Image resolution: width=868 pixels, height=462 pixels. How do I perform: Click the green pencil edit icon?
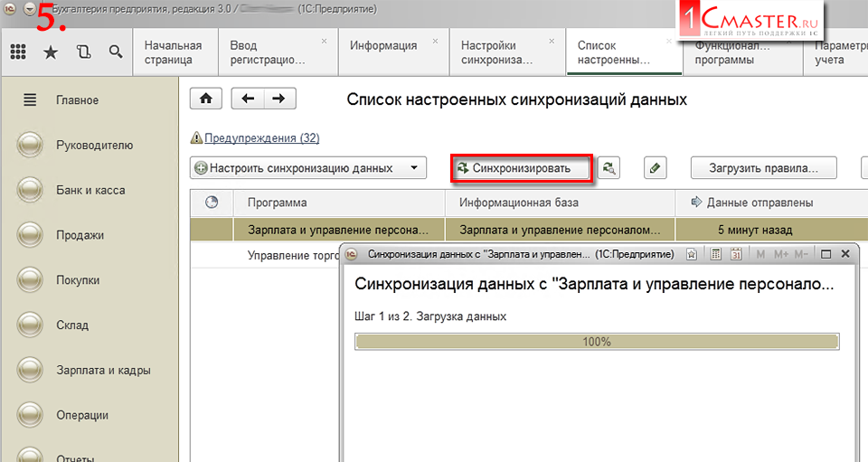pos(655,168)
